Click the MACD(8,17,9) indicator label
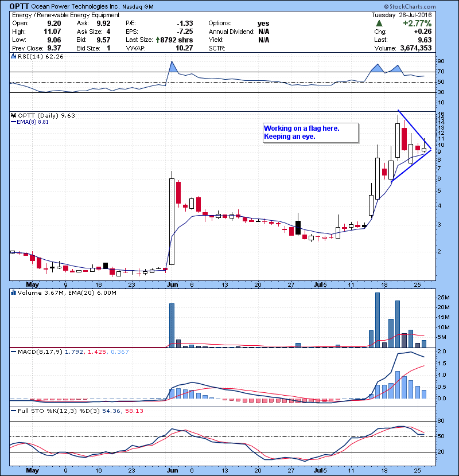Screen dimensions: 459x476 click(40, 352)
